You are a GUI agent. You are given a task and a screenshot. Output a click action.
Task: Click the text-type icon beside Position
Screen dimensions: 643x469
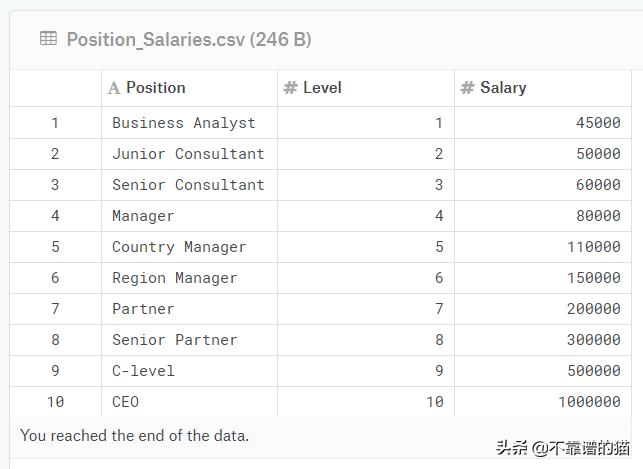[114, 88]
